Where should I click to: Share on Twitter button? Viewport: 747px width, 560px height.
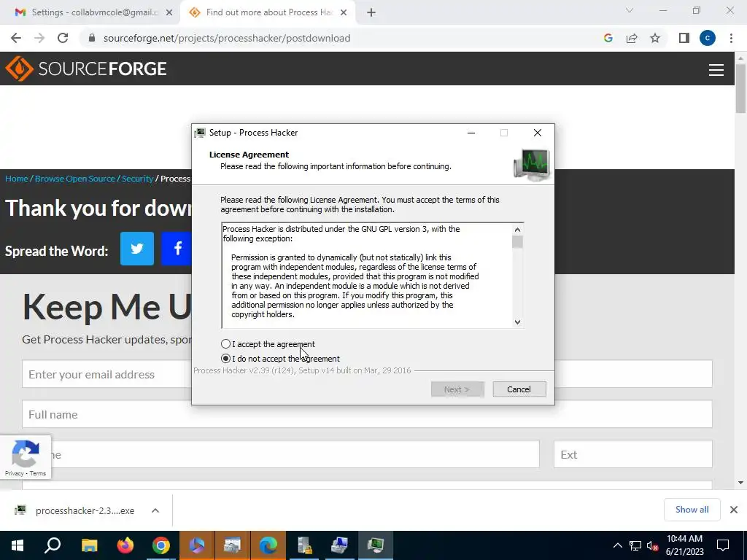point(137,248)
